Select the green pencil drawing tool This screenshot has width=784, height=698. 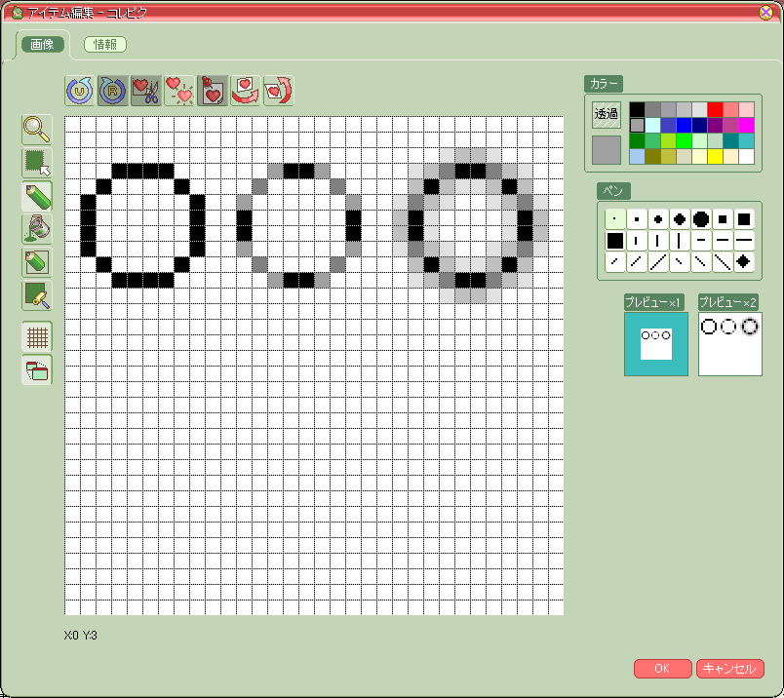point(37,196)
